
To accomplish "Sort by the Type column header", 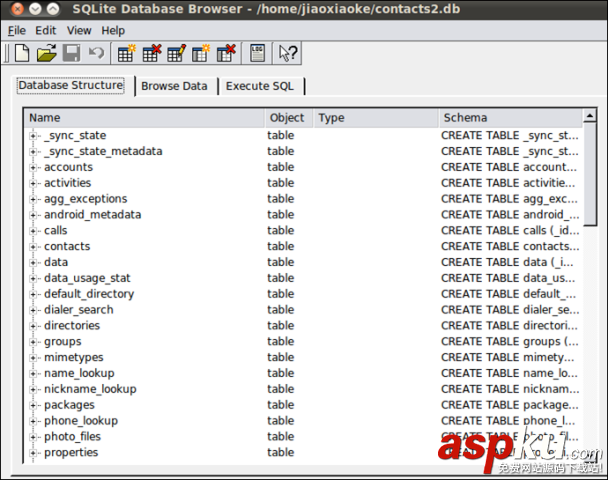I will tap(376, 118).
